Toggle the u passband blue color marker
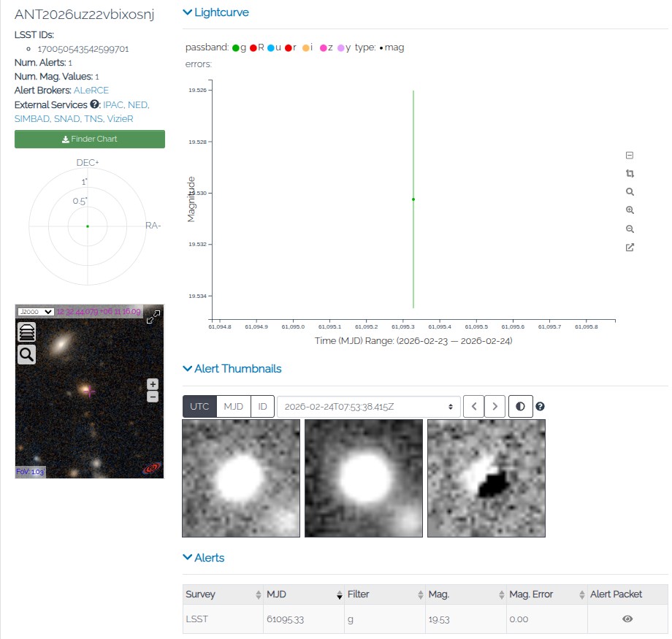Viewport: 672px width, 639px height. 271,48
